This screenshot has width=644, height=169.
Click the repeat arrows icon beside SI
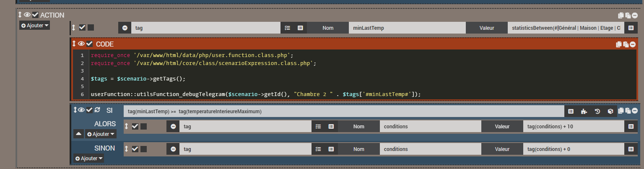click(x=97, y=110)
